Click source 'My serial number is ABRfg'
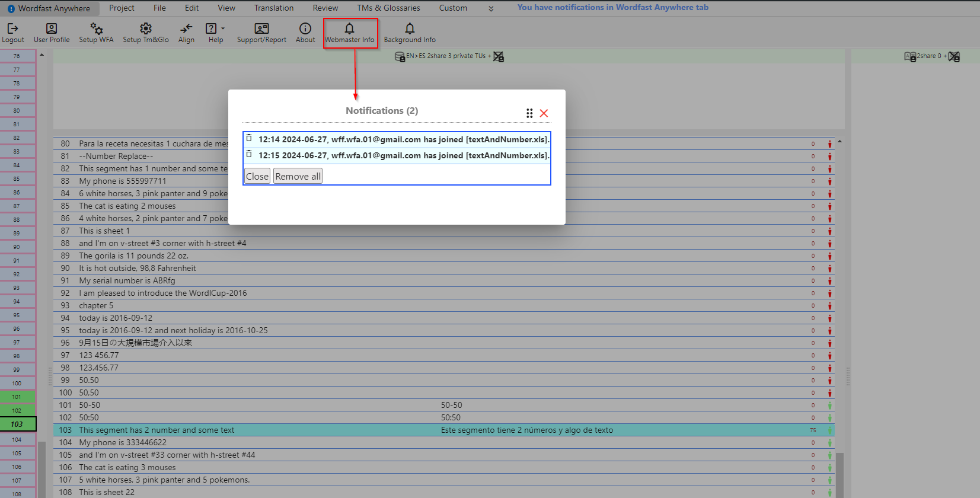Viewport: 980px width, 498px height. pyautogui.click(x=127, y=280)
